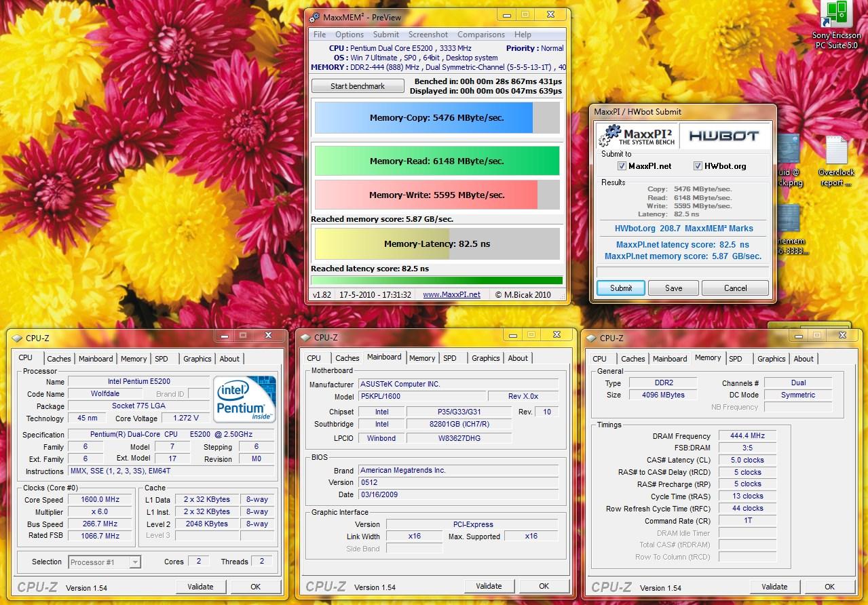This screenshot has width=868, height=605.
Task: Click the MaxxPI² system bench logo
Action: coord(637,136)
